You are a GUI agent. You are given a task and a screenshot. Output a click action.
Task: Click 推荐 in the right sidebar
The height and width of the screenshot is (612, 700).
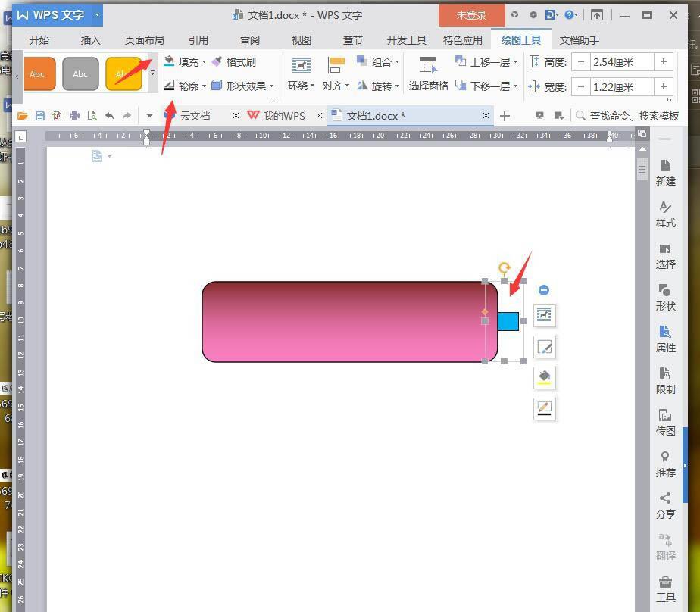pyautogui.click(x=665, y=464)
